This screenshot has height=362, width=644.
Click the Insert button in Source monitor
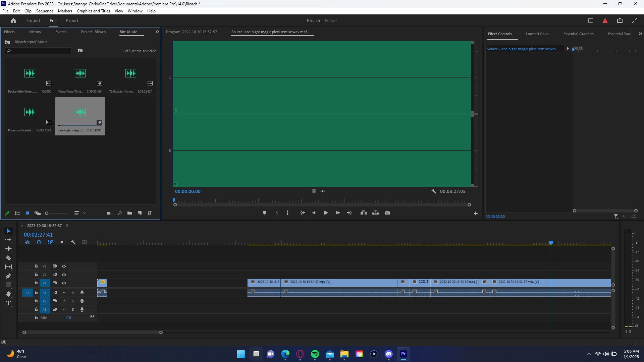(x=364, y=213)
